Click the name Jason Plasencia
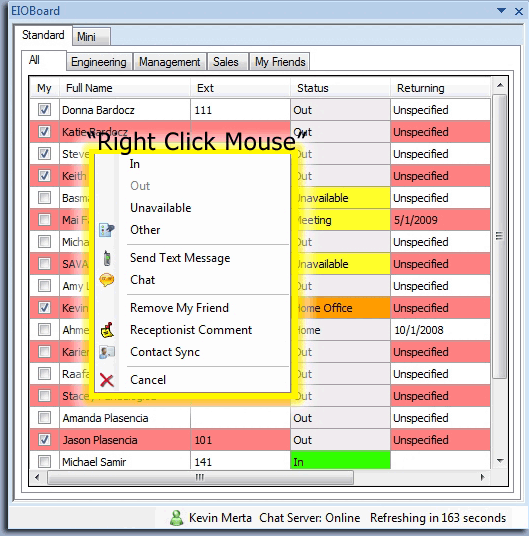This screenshot has width=529, height=536. [99, 440]
